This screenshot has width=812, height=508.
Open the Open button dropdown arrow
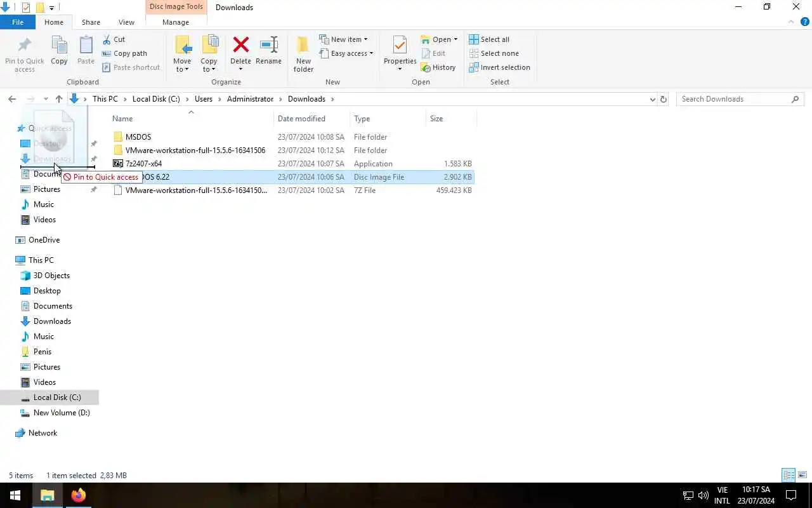[x=455, y=39]
